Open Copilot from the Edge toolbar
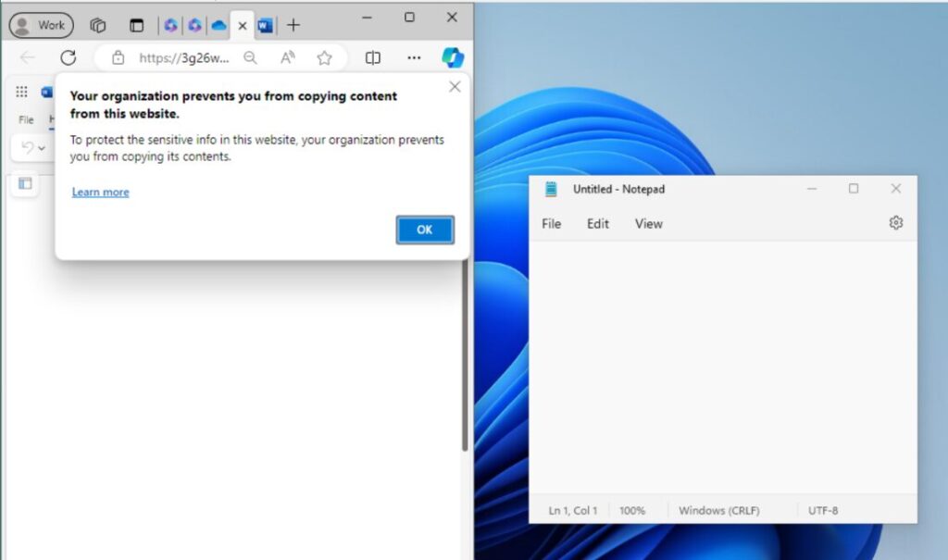The width and height of the screenshot is (948, 560). pyautogui.click(x=452, y=57)
